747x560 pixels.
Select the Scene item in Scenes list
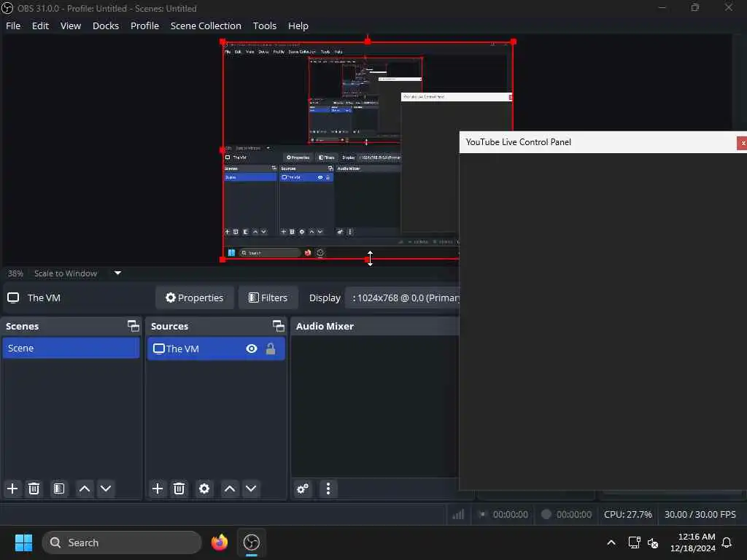[71, 348]
